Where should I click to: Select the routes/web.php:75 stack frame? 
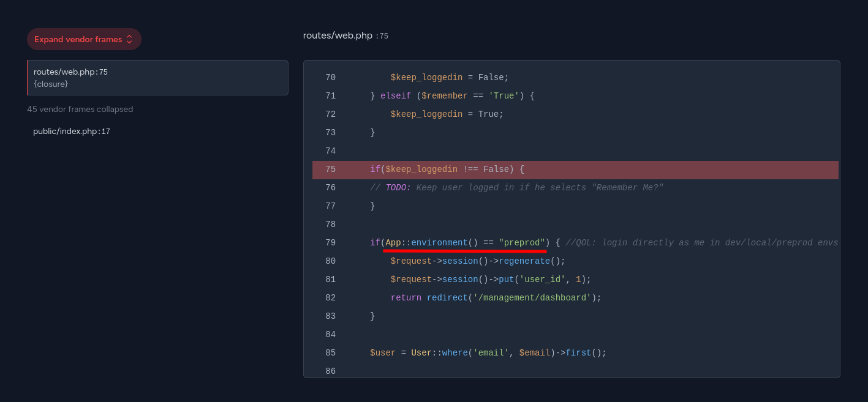[157, 78]
